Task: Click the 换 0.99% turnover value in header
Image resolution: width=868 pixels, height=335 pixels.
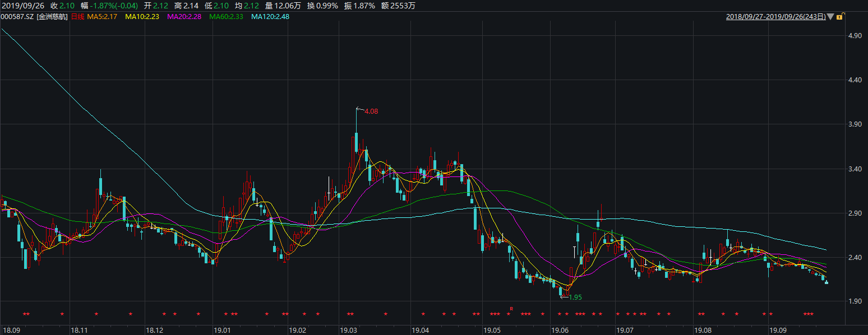Action: point(322,6)
